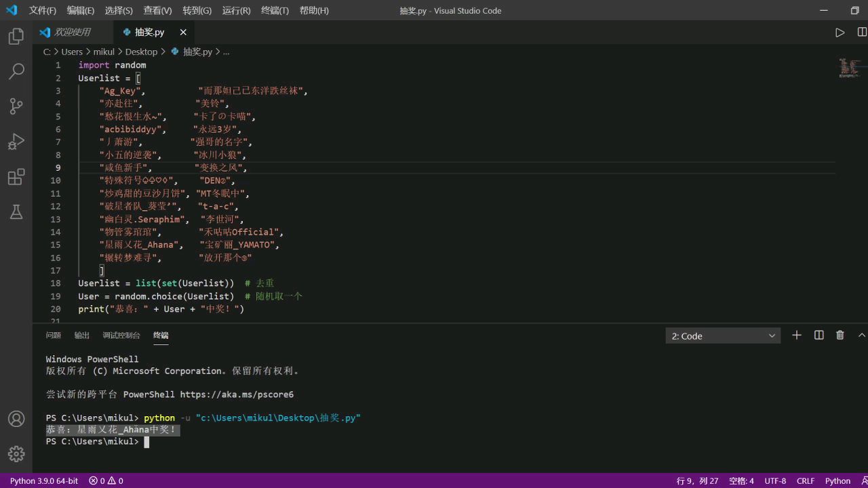
Task: Click the string "Ag_Key" in code
Action: point(119,91)
